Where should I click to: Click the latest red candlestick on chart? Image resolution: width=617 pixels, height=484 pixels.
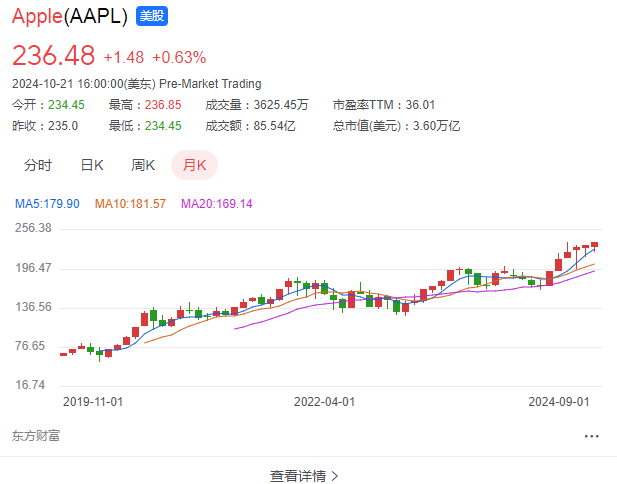594,245
